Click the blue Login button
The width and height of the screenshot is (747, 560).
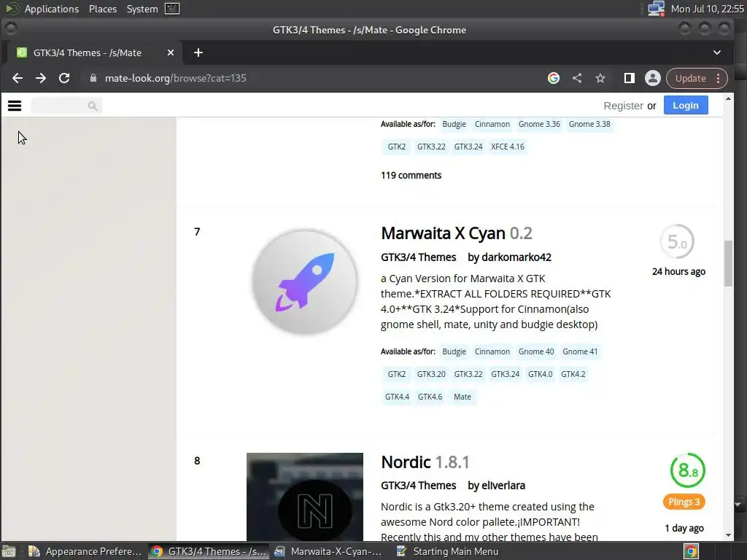tap(686, 105)
